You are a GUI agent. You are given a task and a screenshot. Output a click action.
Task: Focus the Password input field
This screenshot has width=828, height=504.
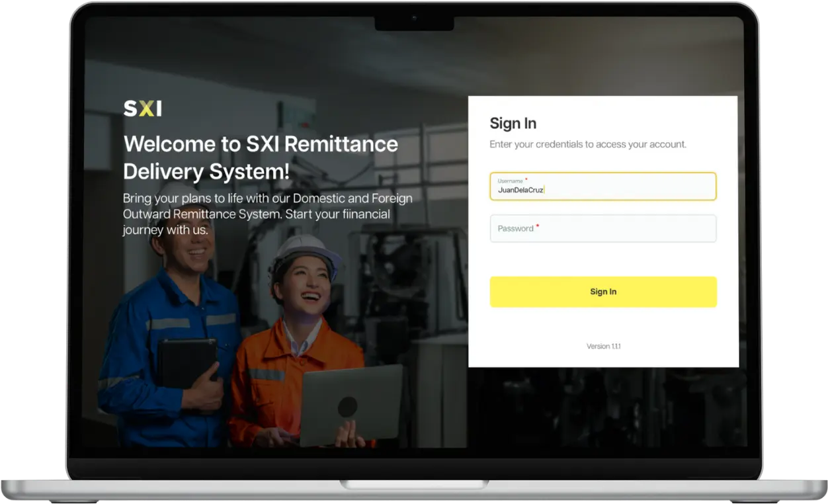(602, 229)
